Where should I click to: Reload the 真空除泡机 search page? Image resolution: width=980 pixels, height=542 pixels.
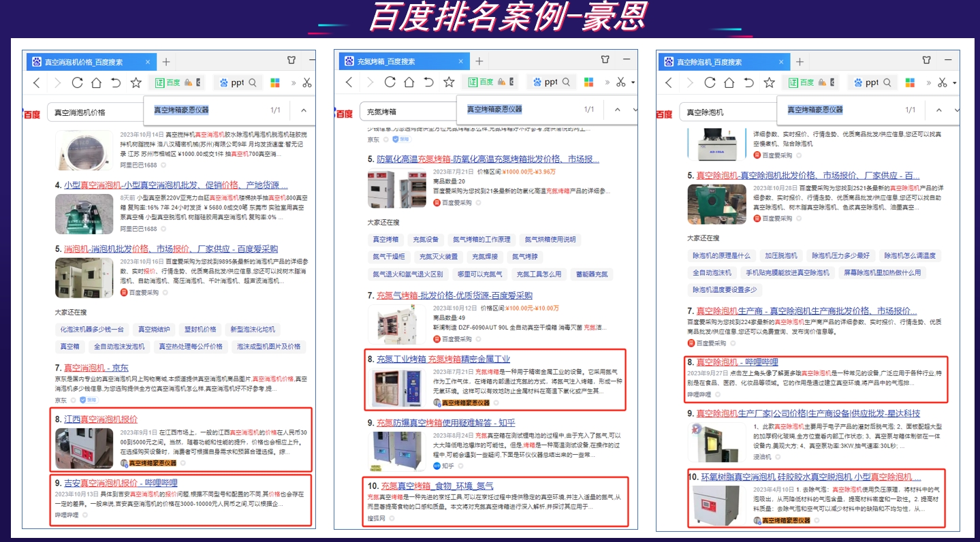tap(710, 82)
